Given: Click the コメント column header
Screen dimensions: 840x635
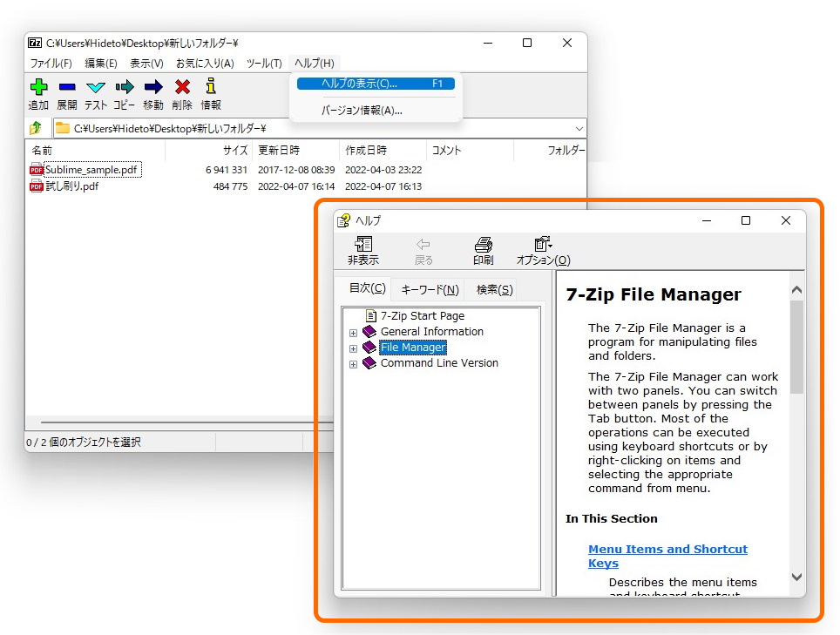Looking at the screenshot, I should (x=470, y=151).
